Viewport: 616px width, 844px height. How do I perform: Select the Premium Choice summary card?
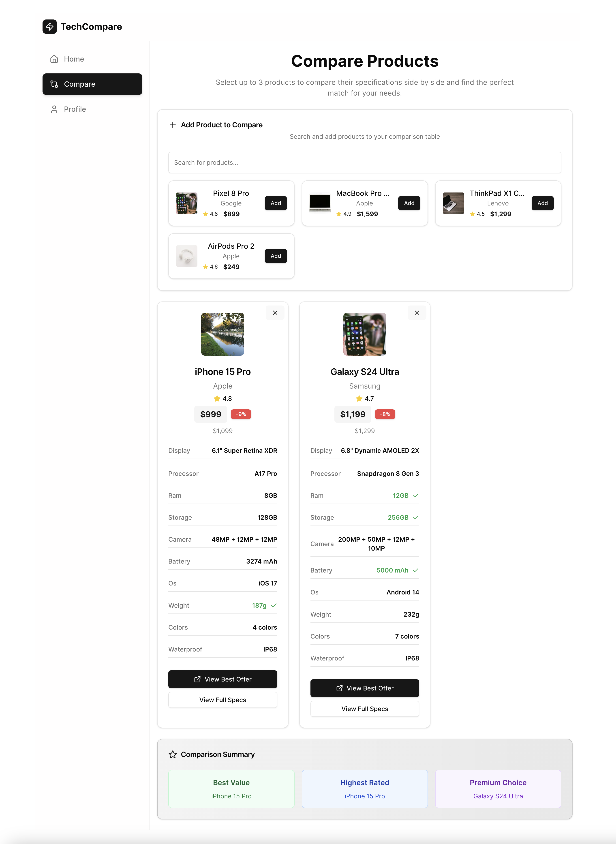click(498, 788)
